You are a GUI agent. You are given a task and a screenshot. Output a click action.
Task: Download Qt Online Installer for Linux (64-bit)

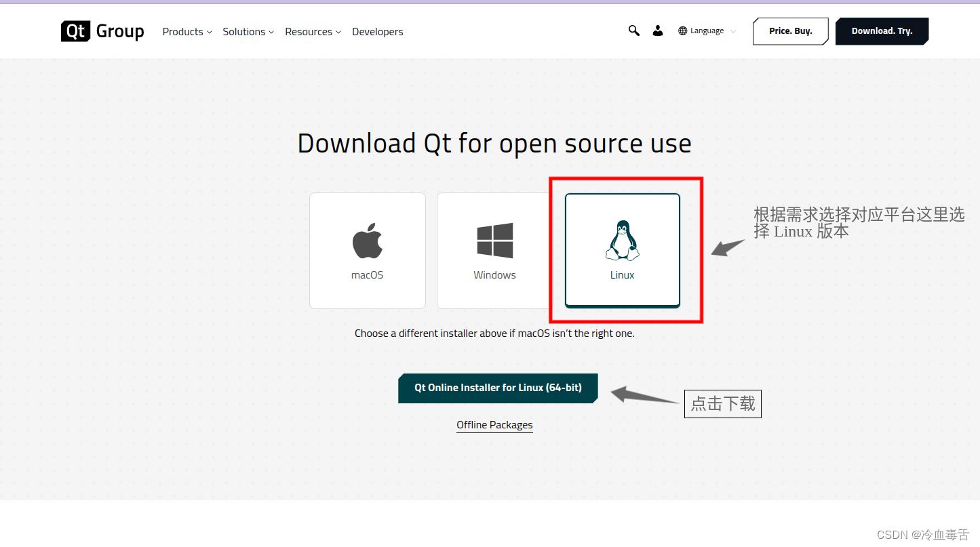pos(498,388)
